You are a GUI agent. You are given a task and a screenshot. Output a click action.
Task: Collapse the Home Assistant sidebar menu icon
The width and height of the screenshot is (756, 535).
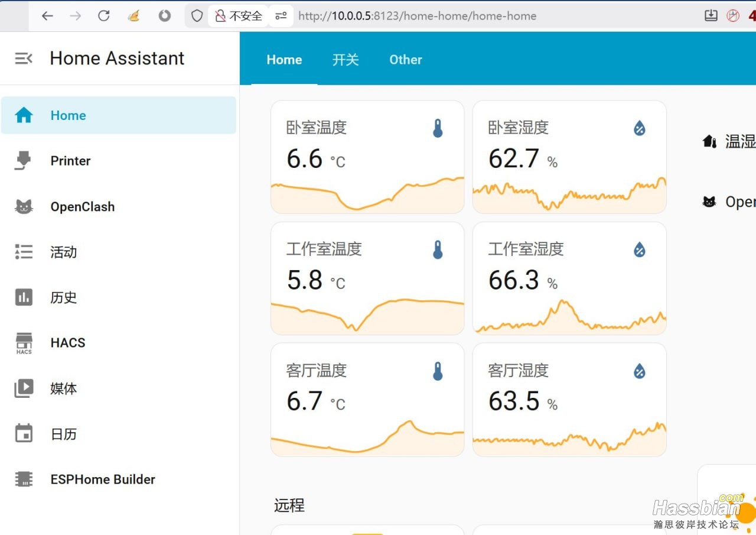point(24,58)
